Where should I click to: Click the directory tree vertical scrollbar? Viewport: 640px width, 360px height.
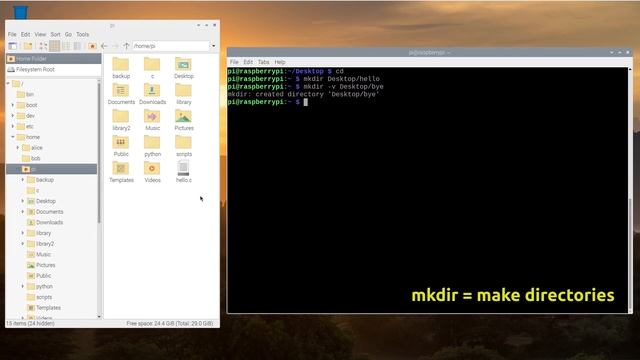click(x=99, y=151)
